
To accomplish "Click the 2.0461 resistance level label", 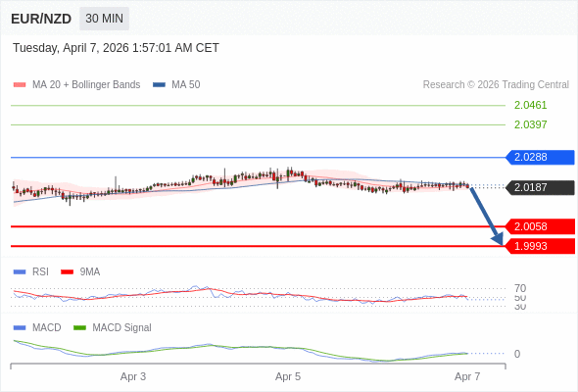I will pyautogui.click(x=530, y=105).
